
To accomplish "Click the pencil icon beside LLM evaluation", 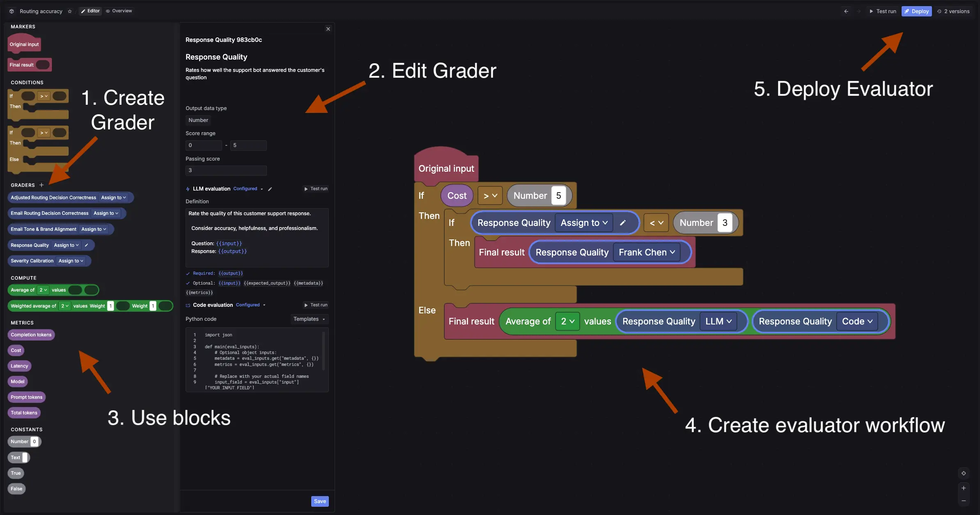I will point(270,189).
